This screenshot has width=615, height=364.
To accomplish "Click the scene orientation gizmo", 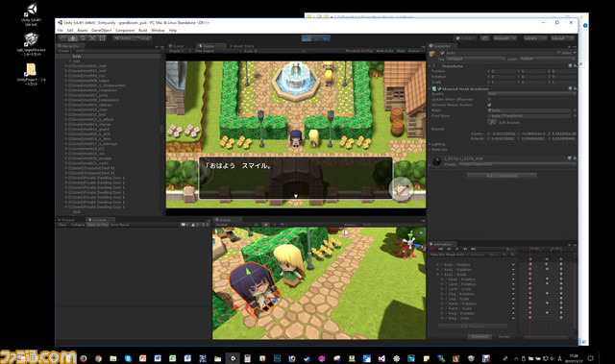I will pos(409,243).
